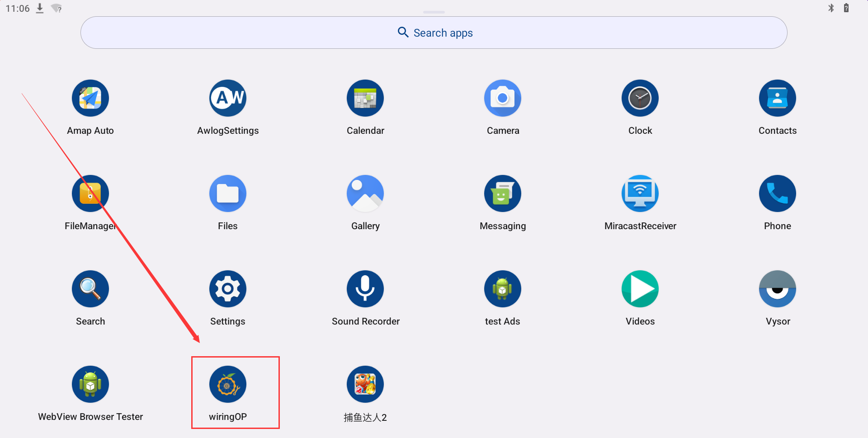Tap the app drawer handle bar

[434, 12]
